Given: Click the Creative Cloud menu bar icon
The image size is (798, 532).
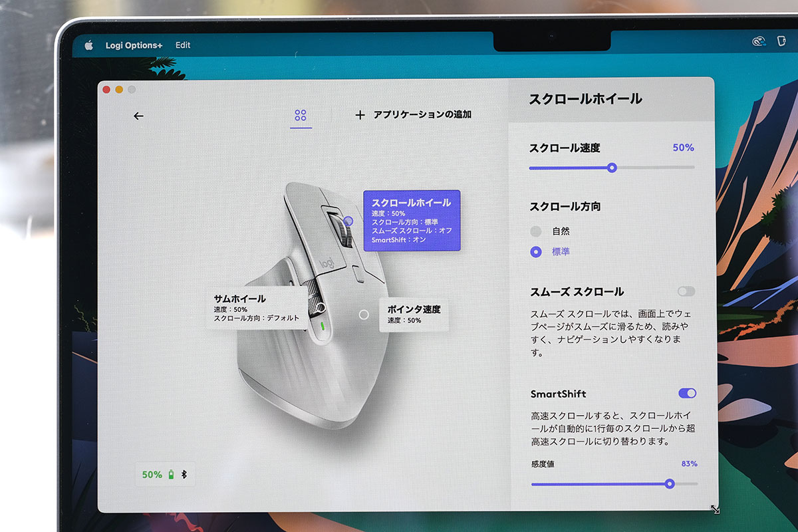Looking at the screenshot, I should [x=759, y=42].
